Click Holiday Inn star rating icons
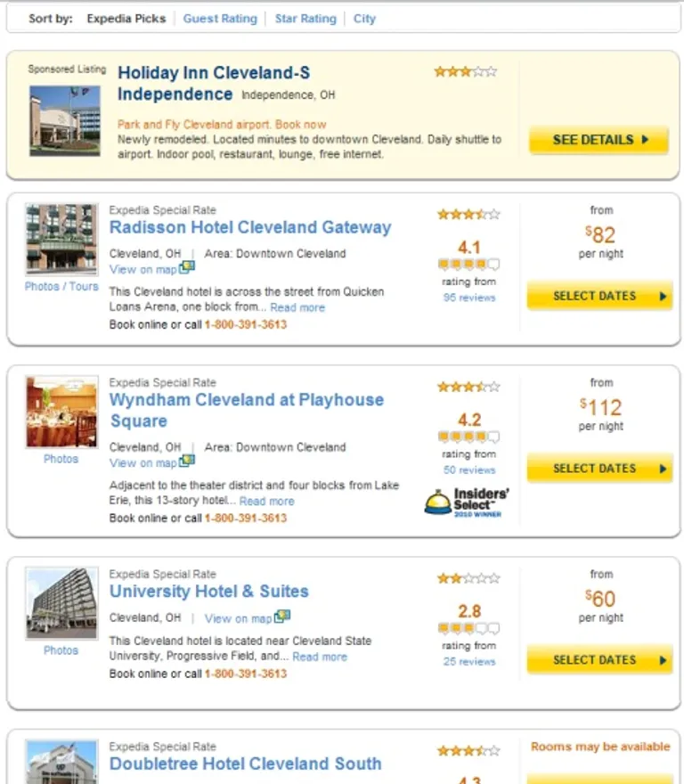The height and width of the screenshot is (784, 684). click(x=466, y=72)
